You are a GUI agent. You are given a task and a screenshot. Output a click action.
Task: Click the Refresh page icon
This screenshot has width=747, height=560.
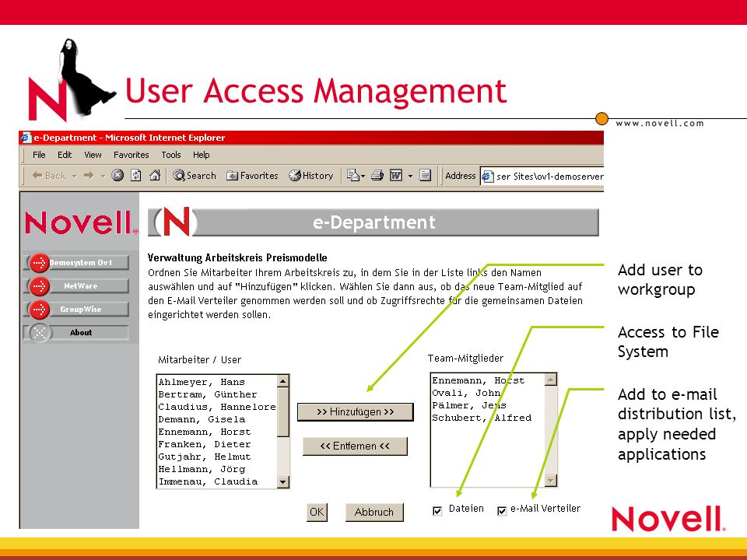(x=136, y=175)
